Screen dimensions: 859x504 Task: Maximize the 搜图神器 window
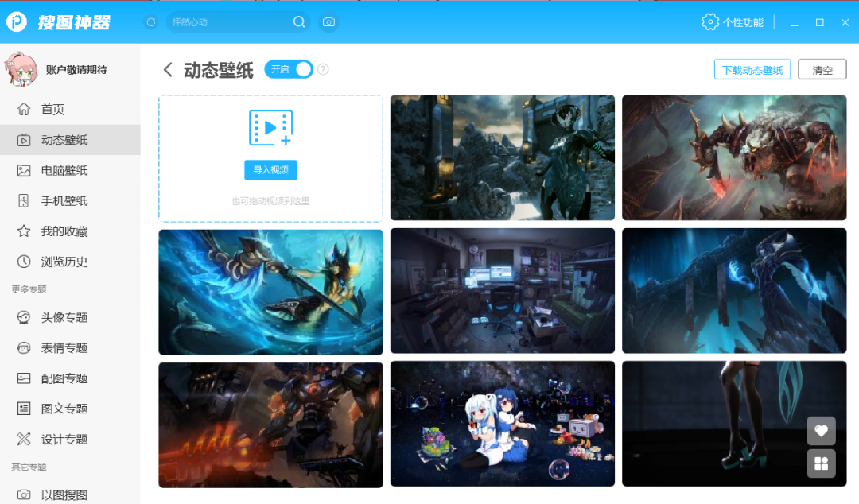tap(819, 22)
